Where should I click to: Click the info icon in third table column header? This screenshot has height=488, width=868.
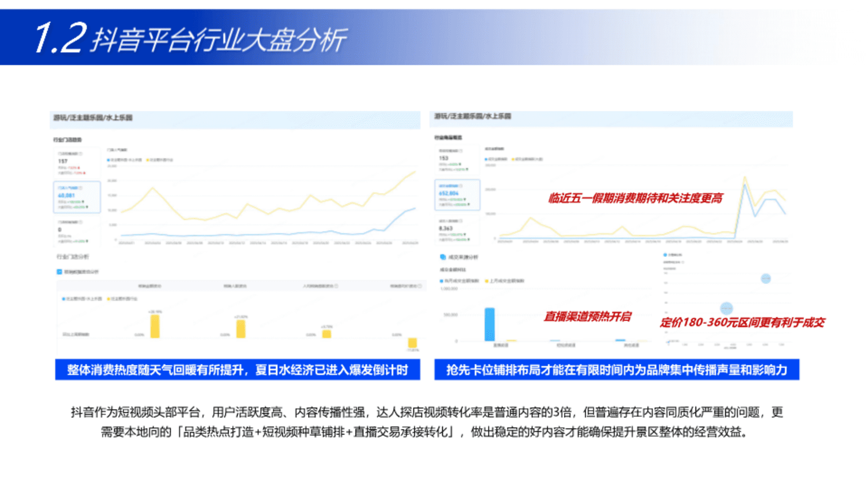pos(336,286)
